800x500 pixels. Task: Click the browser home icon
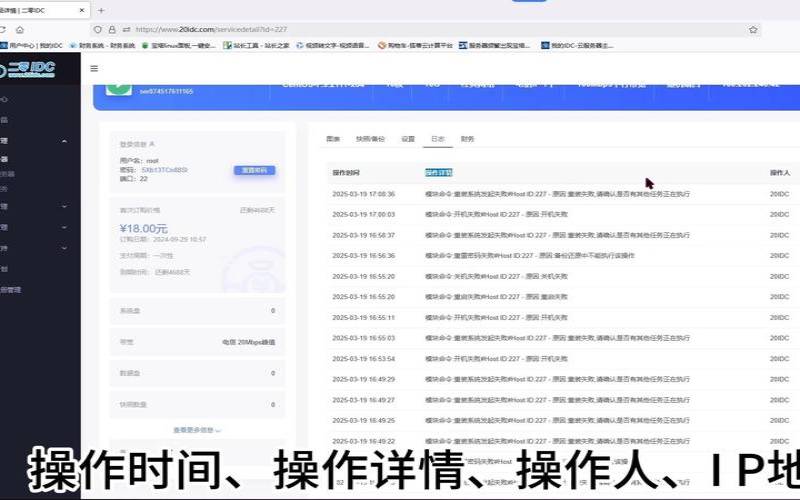[19, 30]
